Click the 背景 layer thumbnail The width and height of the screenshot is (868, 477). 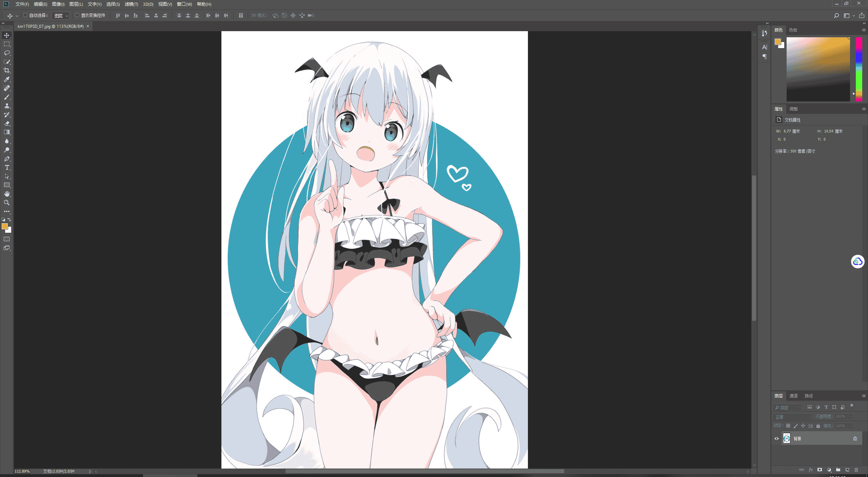pyautogui.click(x=787, y=438)
